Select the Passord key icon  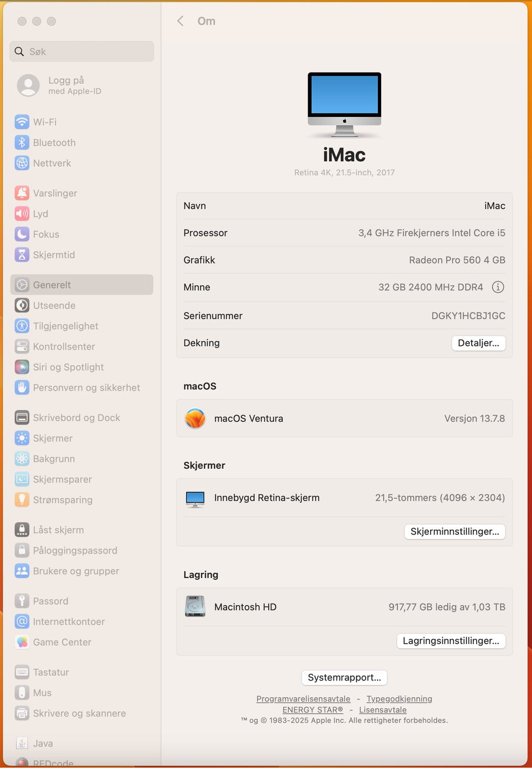pyautogui.click(x=22, y=601)
